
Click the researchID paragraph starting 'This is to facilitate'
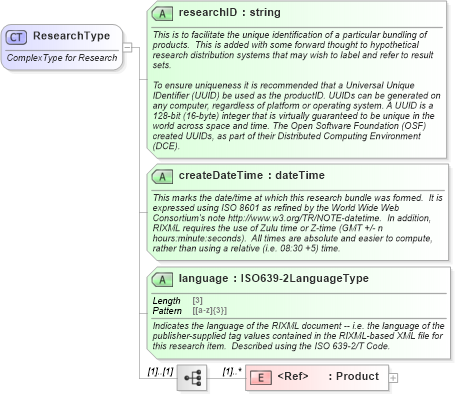[293, 50]
